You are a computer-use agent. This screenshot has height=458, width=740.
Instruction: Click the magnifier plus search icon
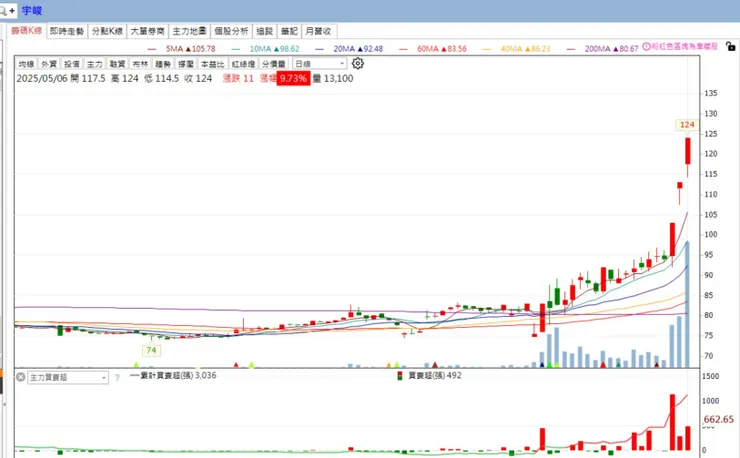8,10
